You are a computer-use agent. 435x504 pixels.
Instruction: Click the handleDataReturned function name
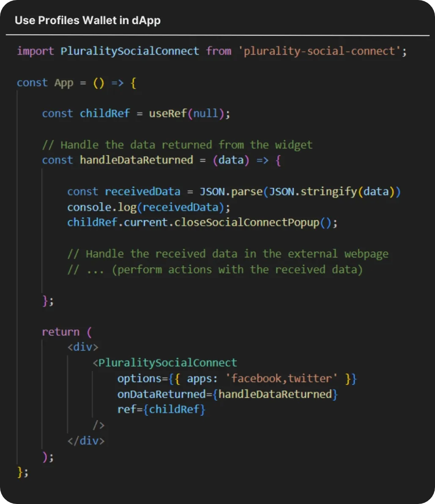[136, 160]
